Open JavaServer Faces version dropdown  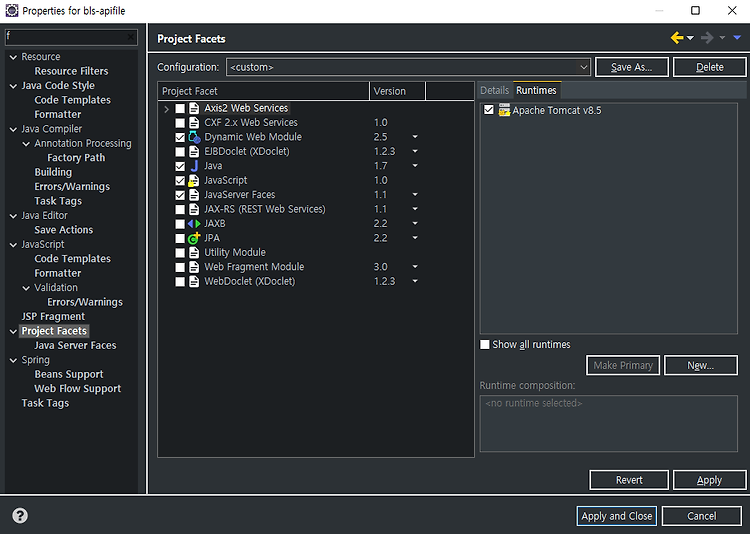[415, 195]
